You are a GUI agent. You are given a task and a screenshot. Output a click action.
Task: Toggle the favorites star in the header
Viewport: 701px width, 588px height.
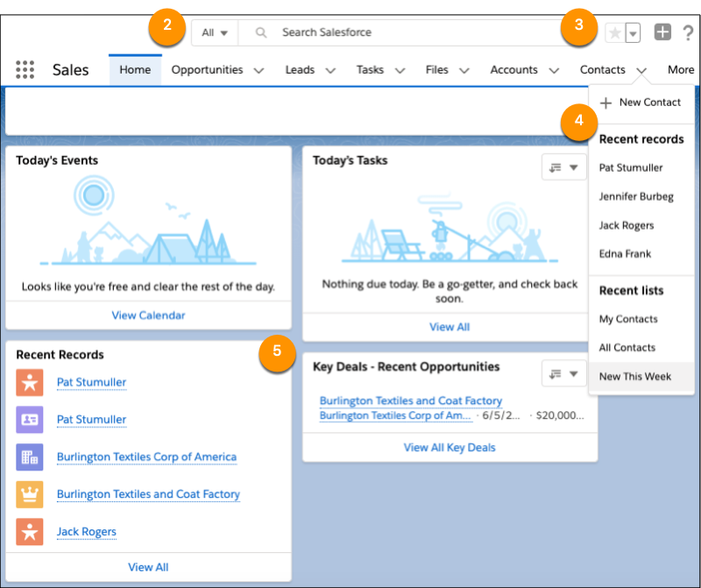[x=613, y=32]
